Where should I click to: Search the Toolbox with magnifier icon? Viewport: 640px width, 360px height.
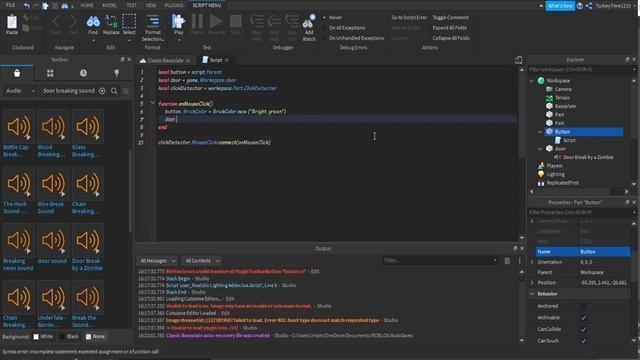(x=114, y=91)
